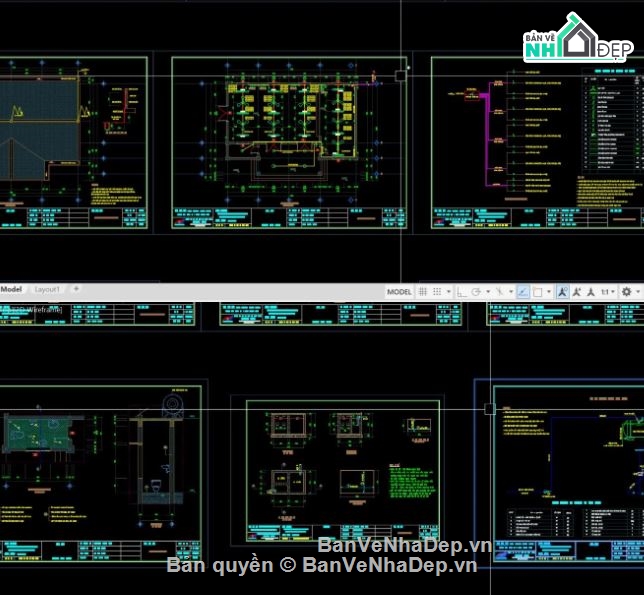Viewport: 644px width, 595px height.
Task: Open the snap mode settings dropdown
Action: [x=448, y=292]
